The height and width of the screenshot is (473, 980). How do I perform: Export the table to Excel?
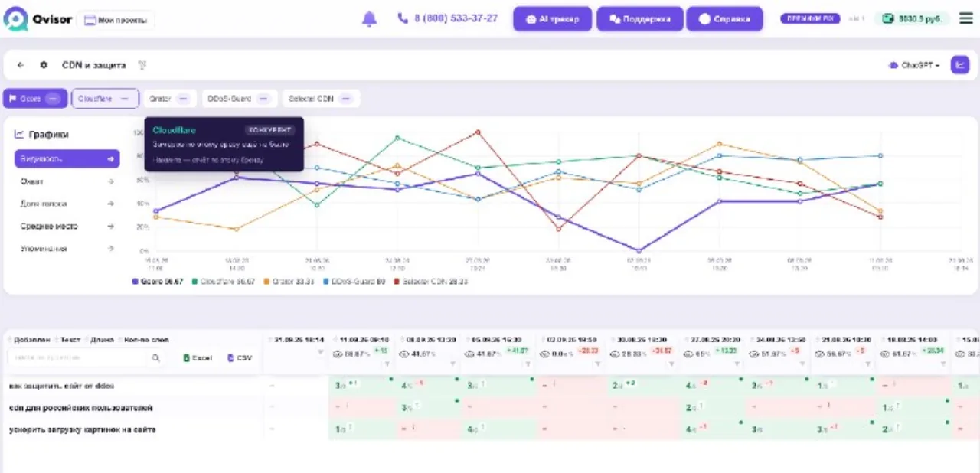pos(198,357)
